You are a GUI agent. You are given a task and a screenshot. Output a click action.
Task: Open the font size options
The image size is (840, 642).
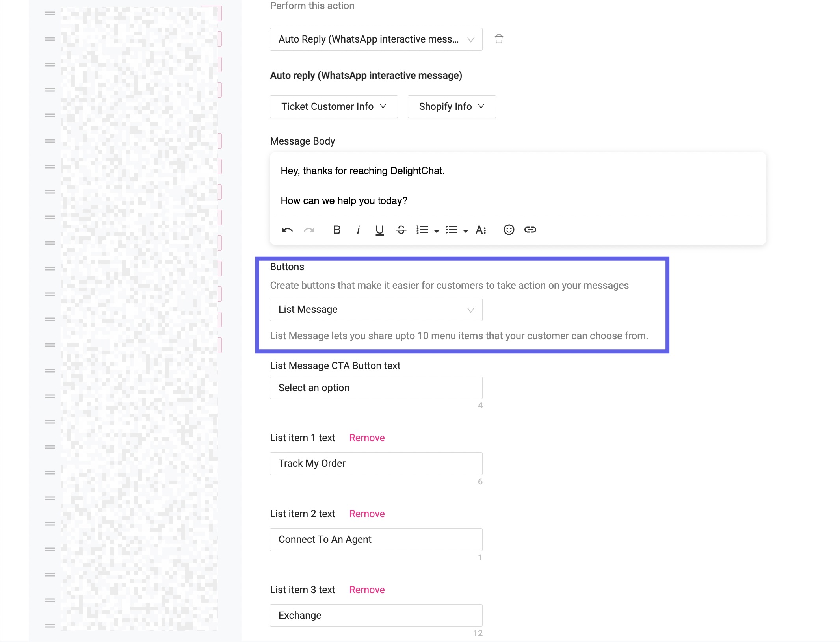point(481,230)
